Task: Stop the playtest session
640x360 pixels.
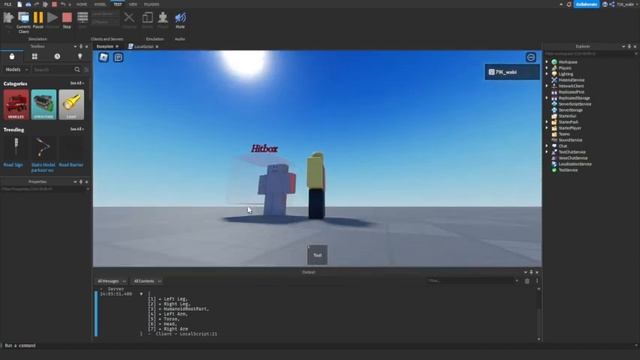Action: pyautogui.click(x=67, y=20)
